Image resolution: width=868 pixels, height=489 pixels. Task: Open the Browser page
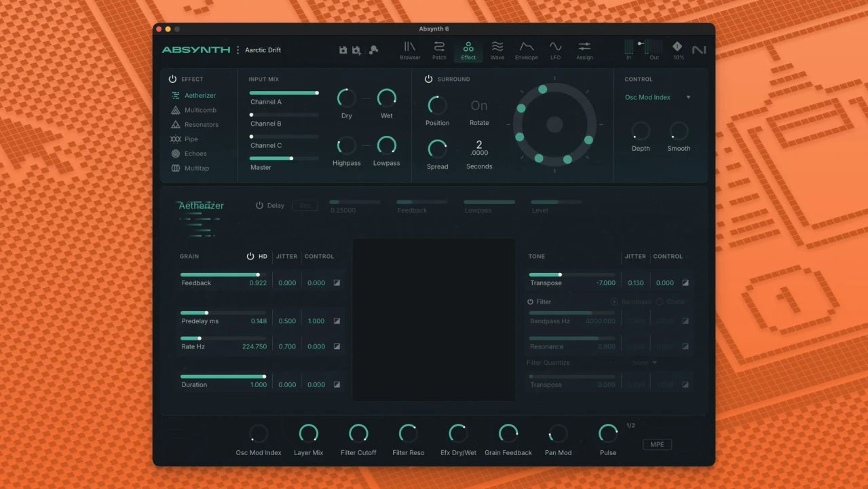point(410,50)
